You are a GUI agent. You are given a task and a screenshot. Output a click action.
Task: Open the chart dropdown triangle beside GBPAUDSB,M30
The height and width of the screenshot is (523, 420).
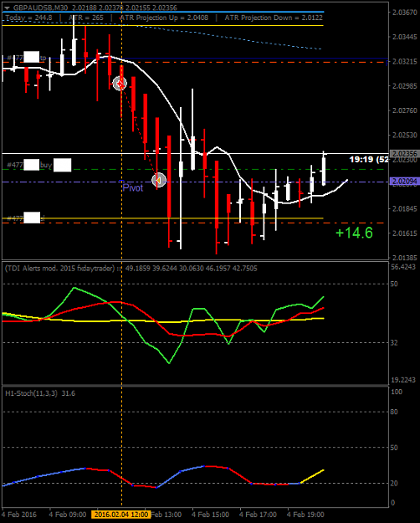[7, 8]
